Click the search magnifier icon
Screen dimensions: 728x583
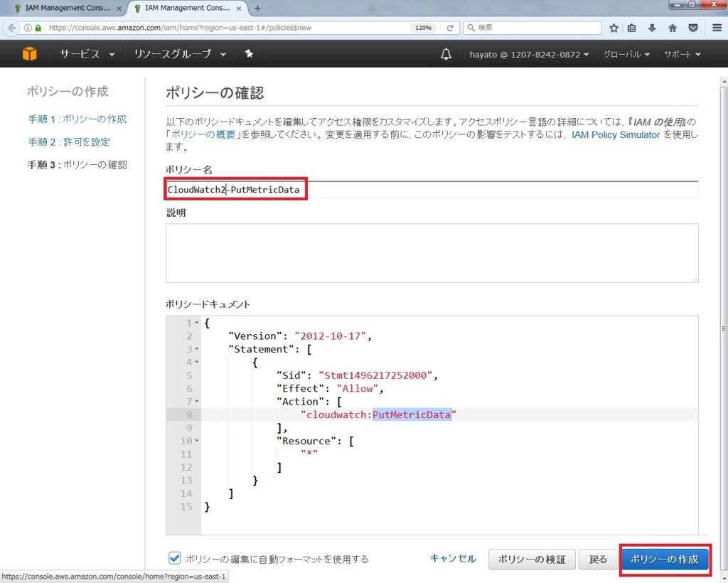click(471, 28)
